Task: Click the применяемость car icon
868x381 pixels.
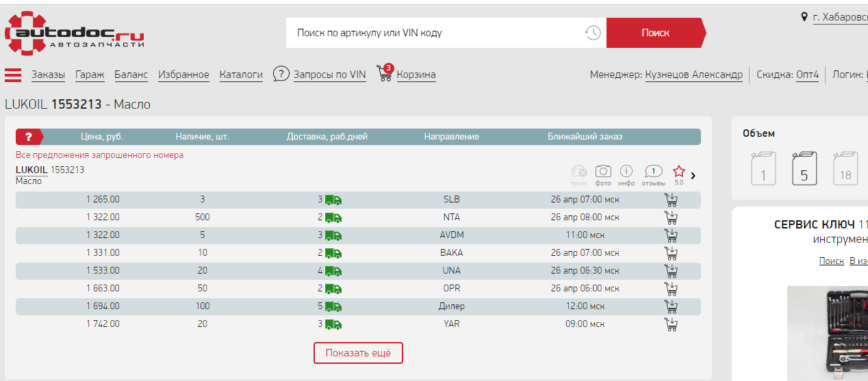Action: coord(578,172)
